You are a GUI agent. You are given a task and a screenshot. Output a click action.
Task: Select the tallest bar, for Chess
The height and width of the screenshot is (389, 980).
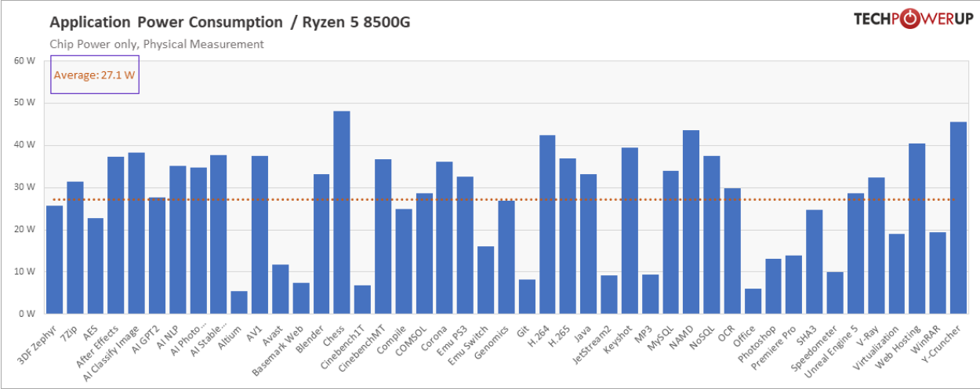(342, 213)
